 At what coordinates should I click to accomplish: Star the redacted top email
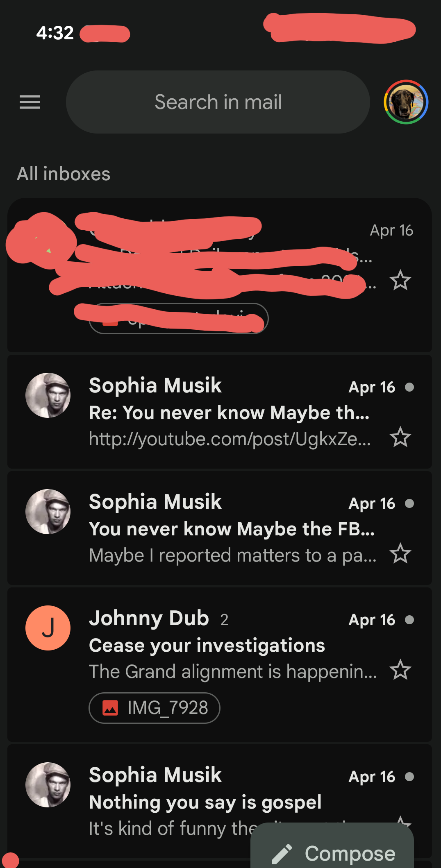pyautogui.click(x=400, y=281)
